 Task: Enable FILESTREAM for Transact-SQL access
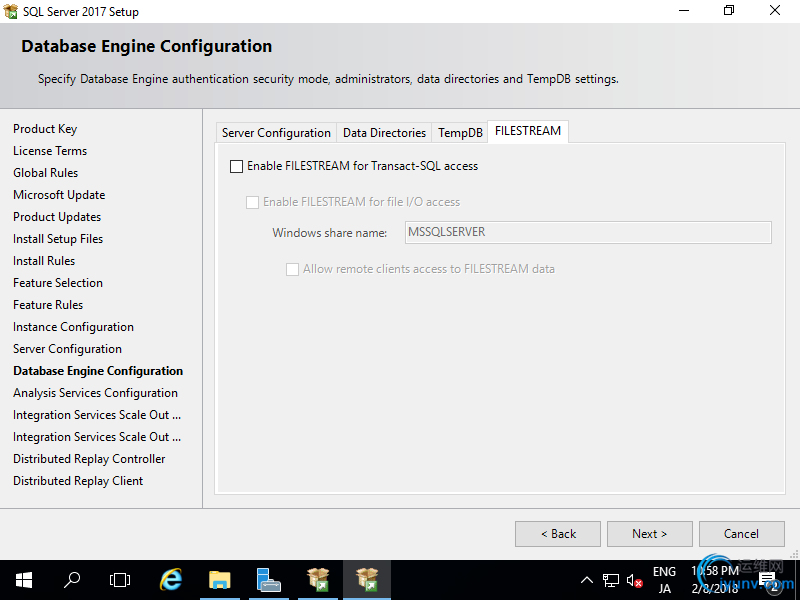(x=236, y=166)
